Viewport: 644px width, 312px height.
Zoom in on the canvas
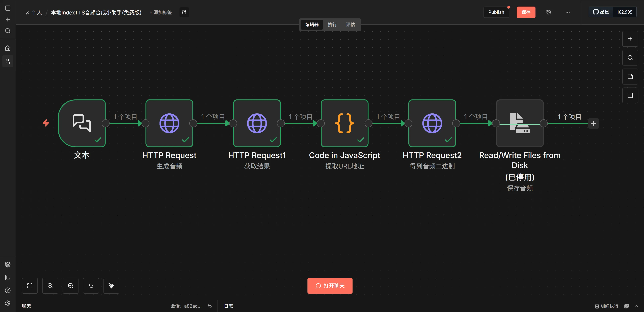coord(50,285)
